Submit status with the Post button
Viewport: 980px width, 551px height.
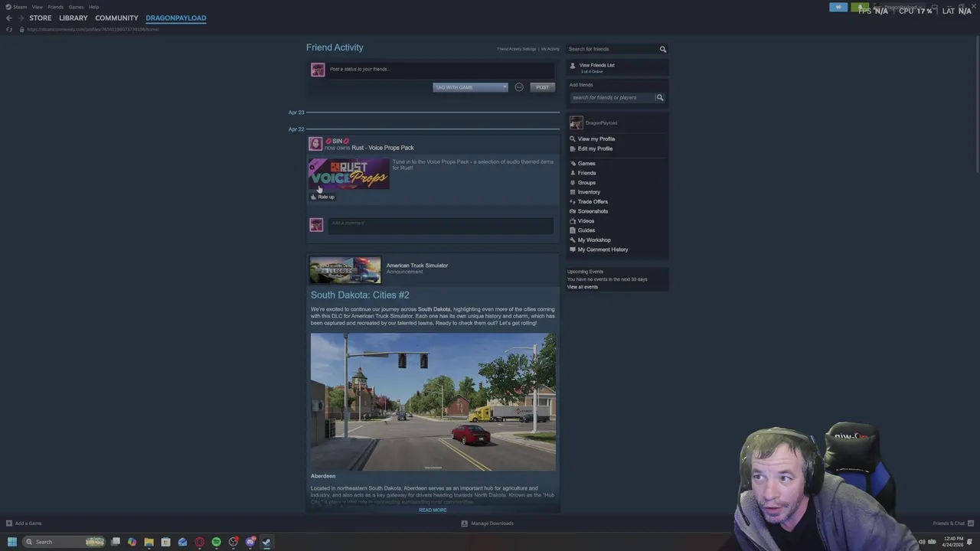[542, 87]
